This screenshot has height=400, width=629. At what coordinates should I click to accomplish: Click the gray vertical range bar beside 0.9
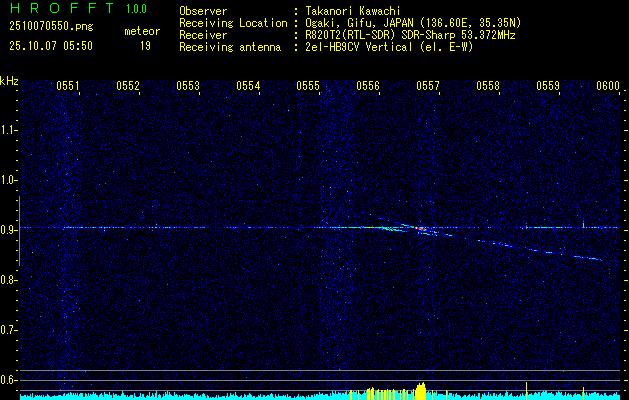[x=19, y=231]
